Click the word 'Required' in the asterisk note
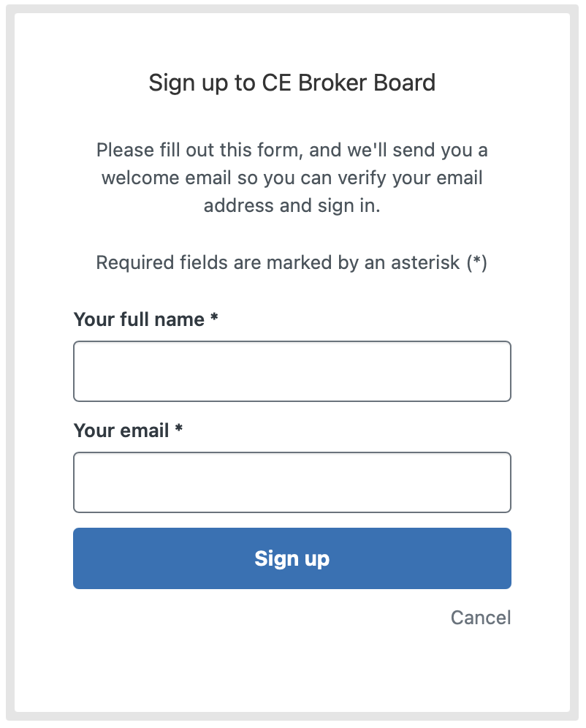 point(135,263)
